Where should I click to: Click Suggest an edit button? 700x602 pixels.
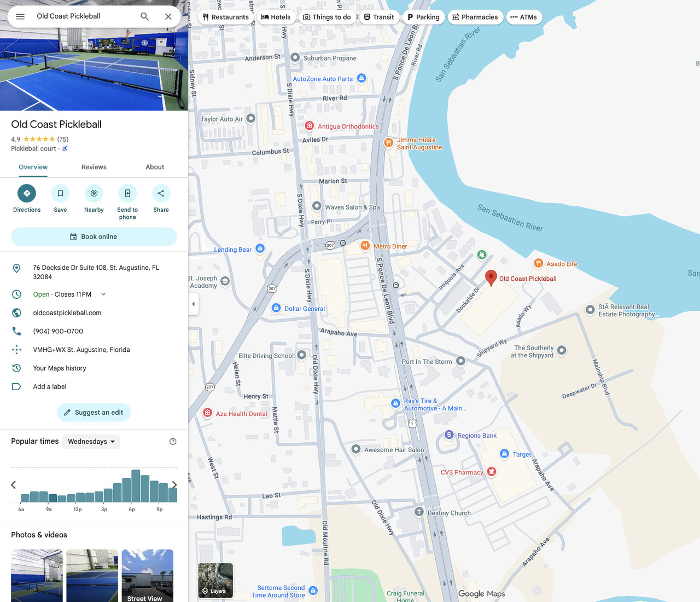point(94,413)
